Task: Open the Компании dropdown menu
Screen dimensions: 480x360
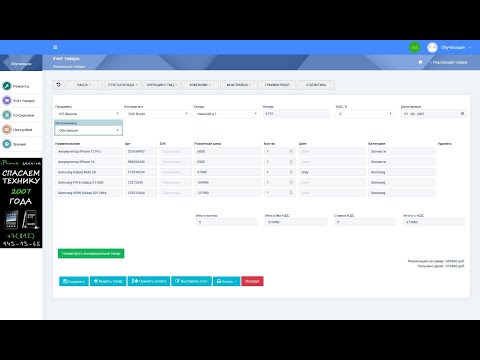Action: pyautogui.click(x=200, y=85)
